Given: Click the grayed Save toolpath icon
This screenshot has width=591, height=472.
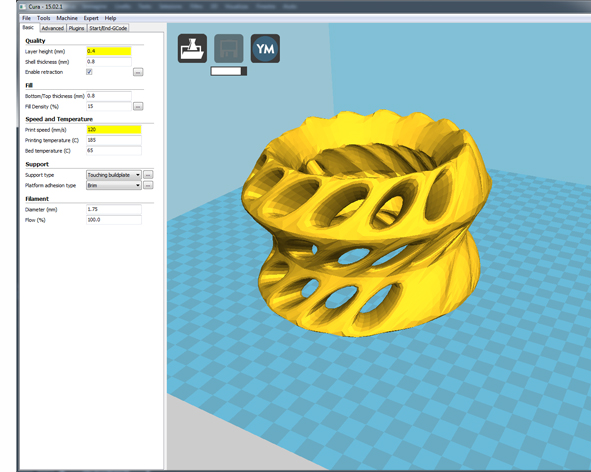Looking at the screenshot, I should click(x=228, y=48).
